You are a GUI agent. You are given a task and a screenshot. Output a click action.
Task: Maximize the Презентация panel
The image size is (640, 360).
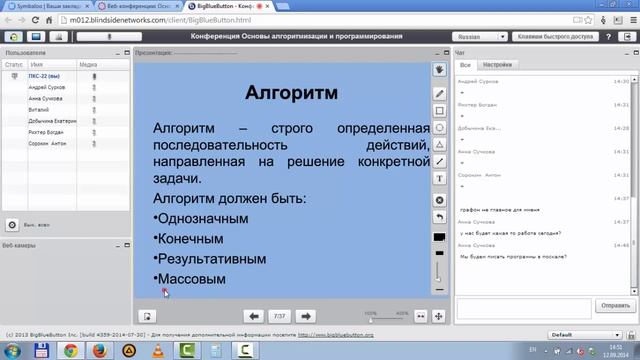tap(447, 53)
